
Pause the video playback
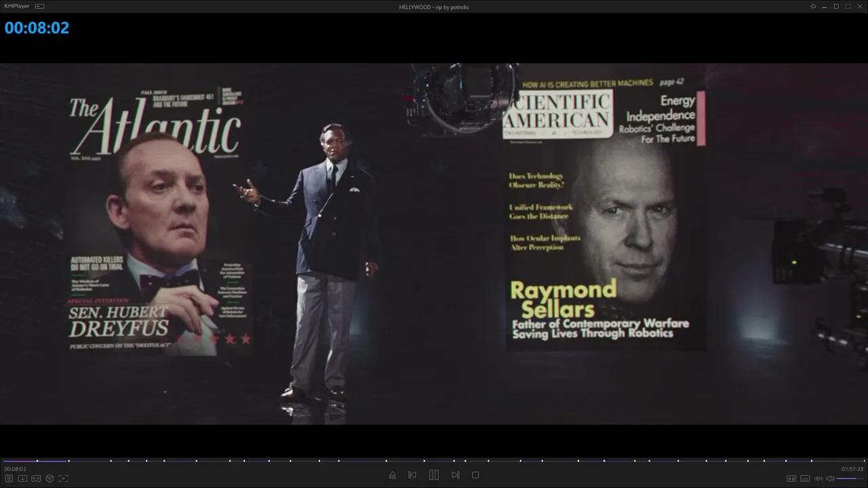(x=434, y=475)
